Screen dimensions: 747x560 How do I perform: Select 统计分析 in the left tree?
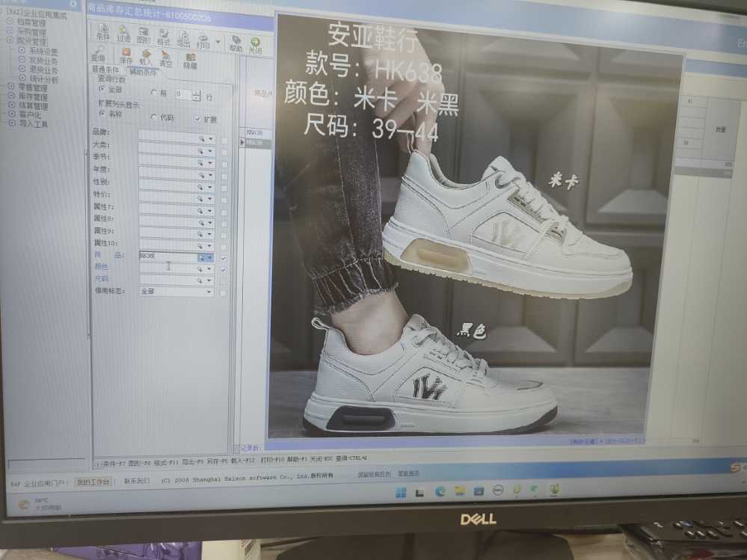[x=43, y=79]
